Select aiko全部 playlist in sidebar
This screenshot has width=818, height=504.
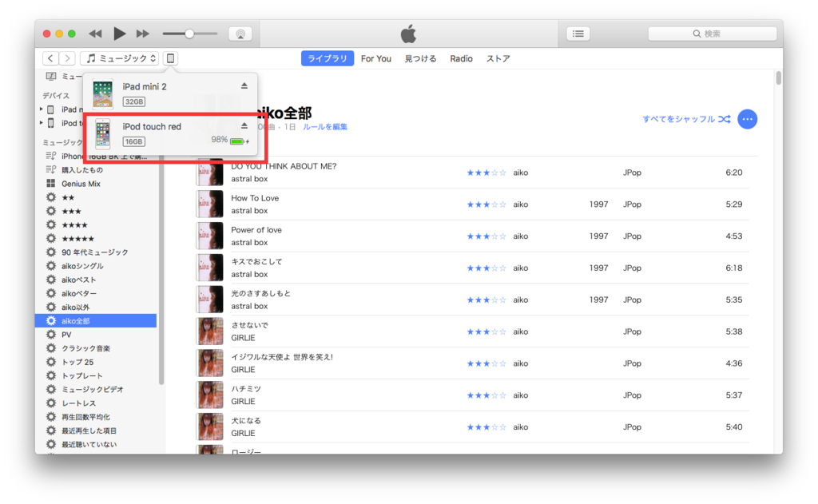click(x=96, y=321)
